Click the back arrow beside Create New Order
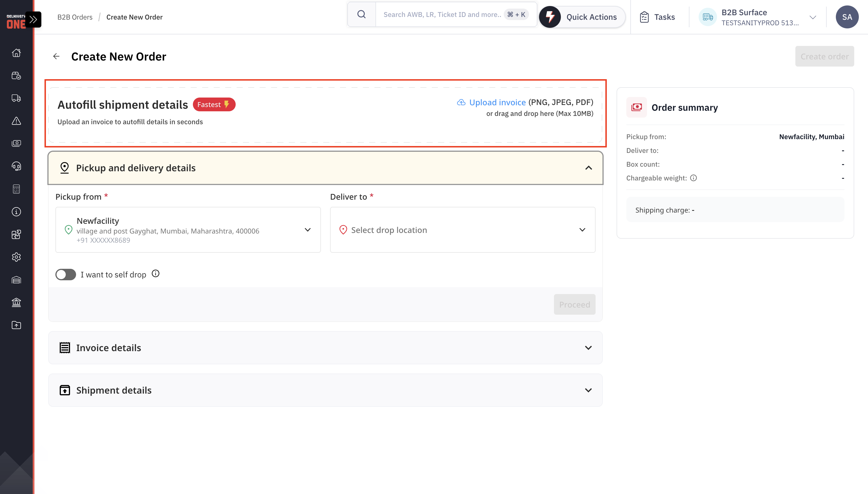 pos(56,56)
